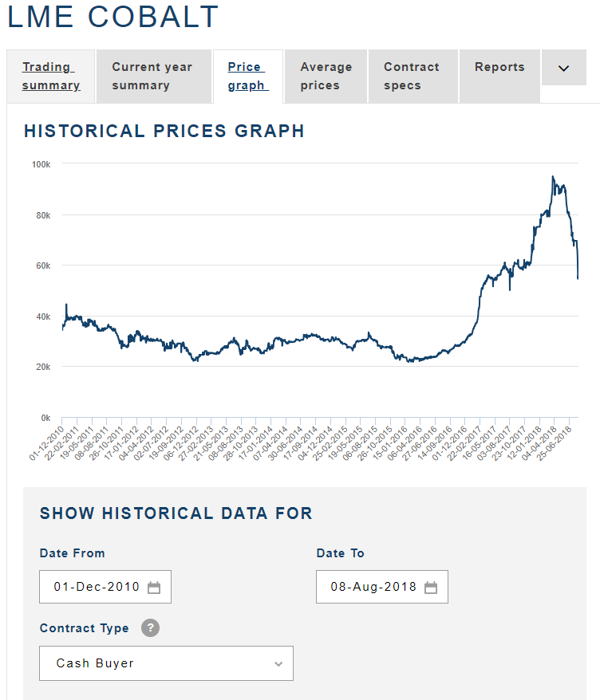Image resolution: width=600 pixels, height=700 pixels.
Task: Expand more tabs with chevron arrow
Action: point(564,68)
